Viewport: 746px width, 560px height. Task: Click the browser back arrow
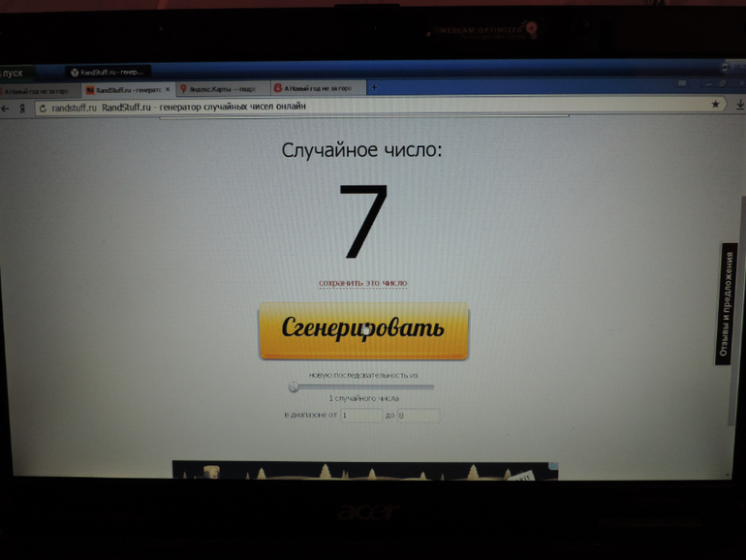tap(7, 109)
